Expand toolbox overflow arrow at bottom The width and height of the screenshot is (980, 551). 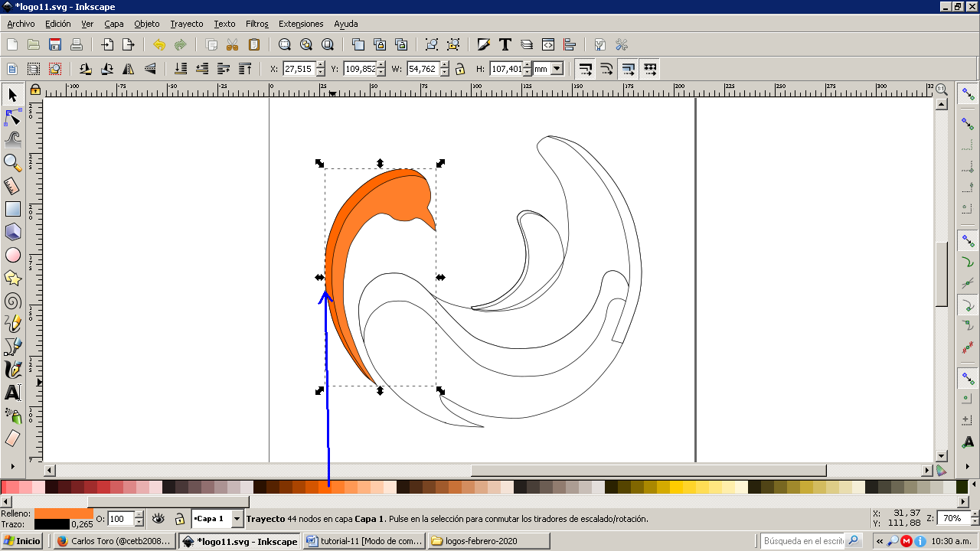tap(12, 465)
